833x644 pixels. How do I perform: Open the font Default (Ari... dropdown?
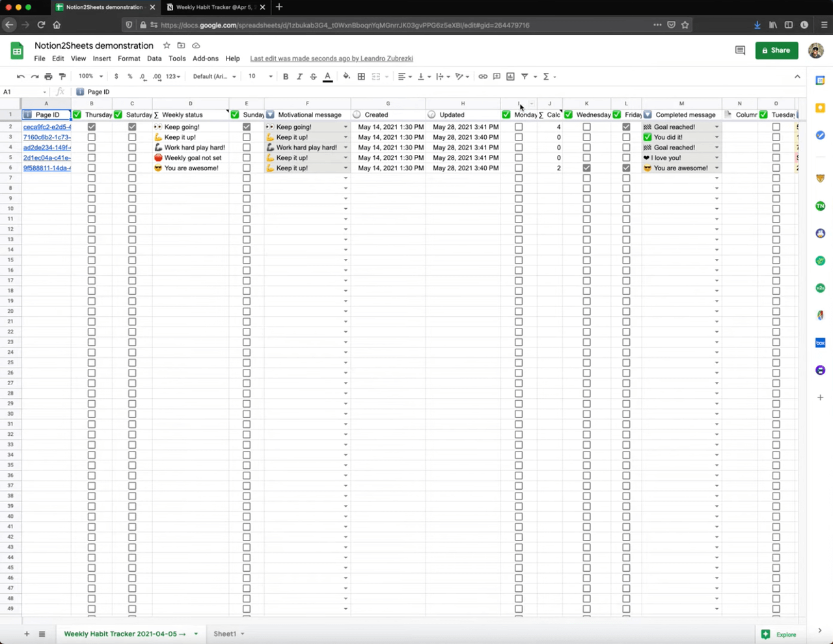[x=214, y=77]
